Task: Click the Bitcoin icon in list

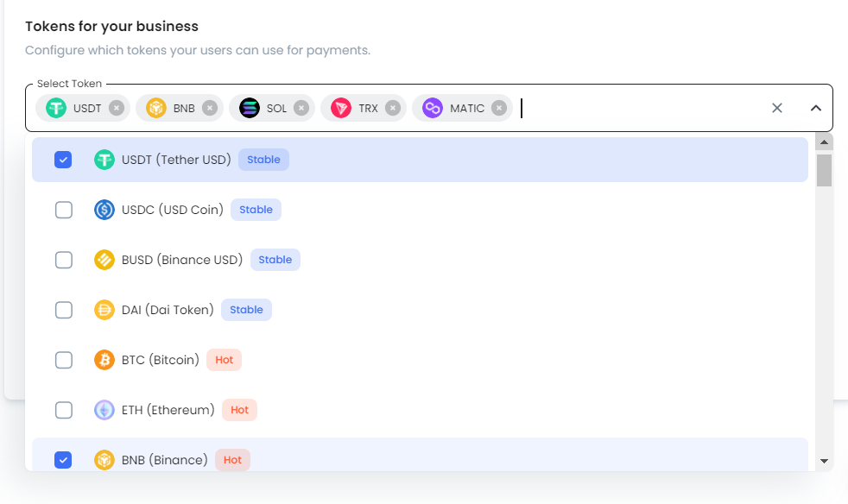Action: click(104, 360)
